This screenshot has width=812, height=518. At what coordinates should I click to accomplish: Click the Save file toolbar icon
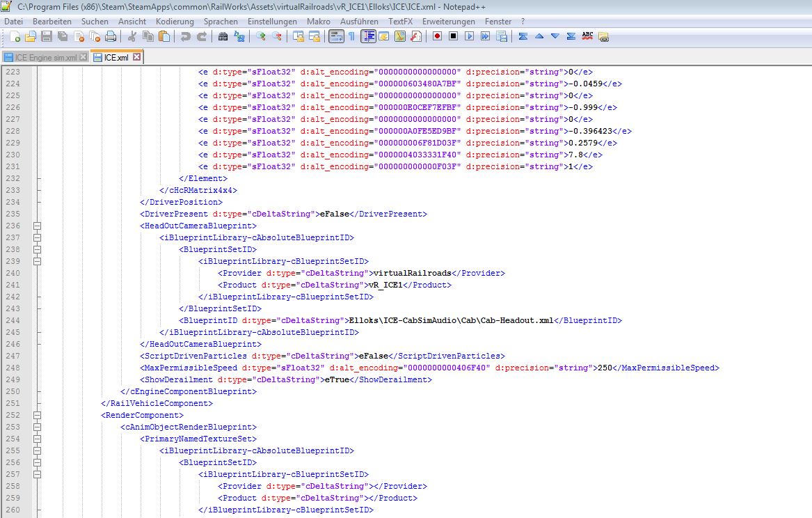pyautogui.click(x=46, y=36)
